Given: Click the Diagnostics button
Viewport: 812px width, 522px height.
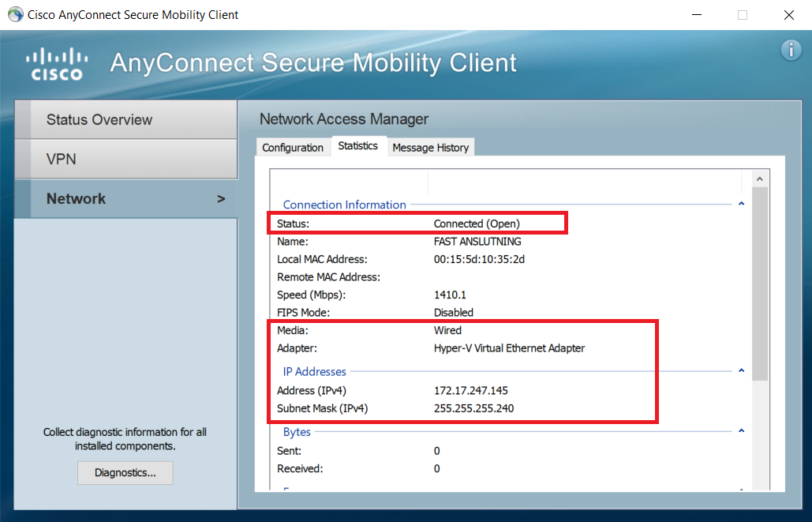Looking at the screenshot, I should (x=125, y=472).
